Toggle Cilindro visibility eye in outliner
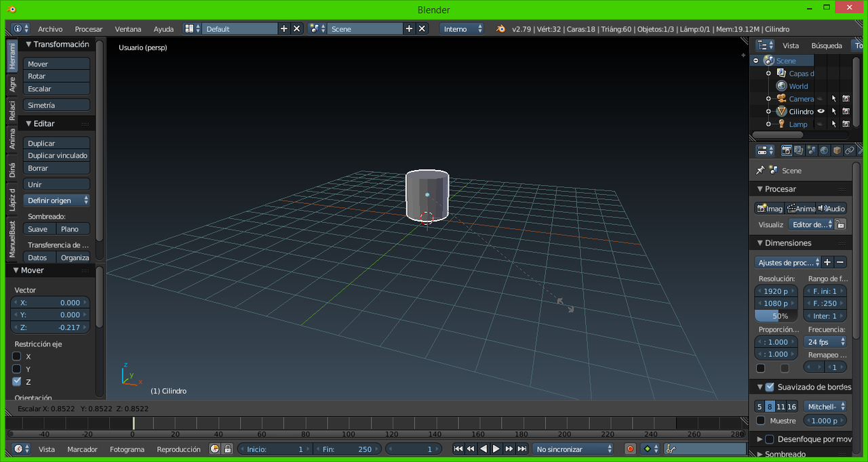Image resolution: width=868 pixels, height=462 pixels. [x=821, y=111]
